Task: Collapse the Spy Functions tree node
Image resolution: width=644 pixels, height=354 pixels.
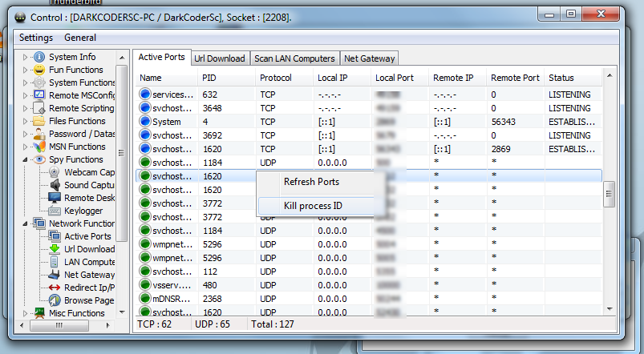Action: tap(25, 159)
